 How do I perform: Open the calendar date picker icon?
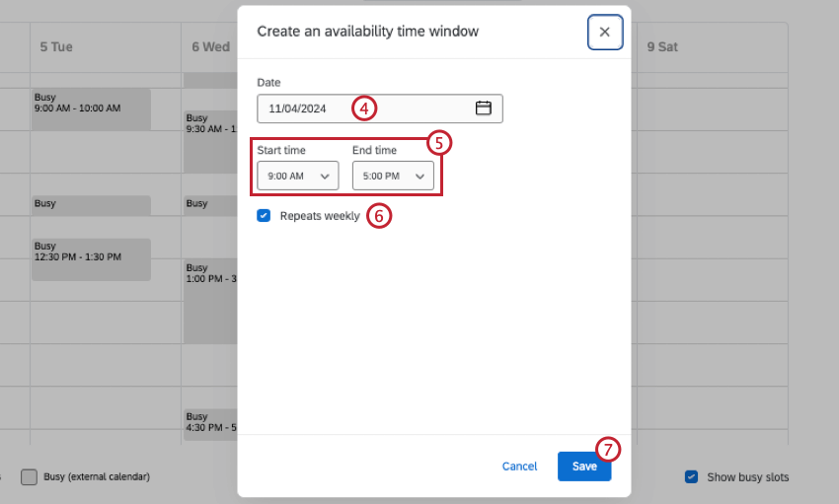[484, 108]
